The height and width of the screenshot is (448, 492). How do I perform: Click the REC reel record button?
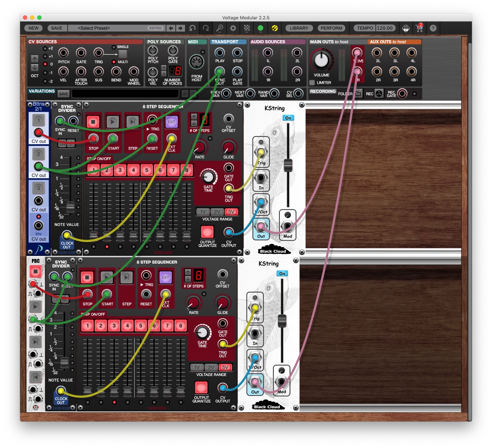379,93
